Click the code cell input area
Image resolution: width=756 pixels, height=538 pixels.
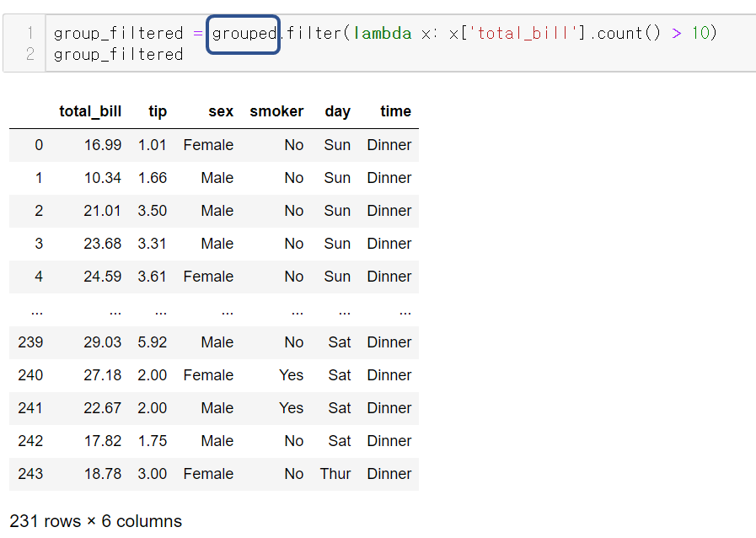tap(400, 43)
